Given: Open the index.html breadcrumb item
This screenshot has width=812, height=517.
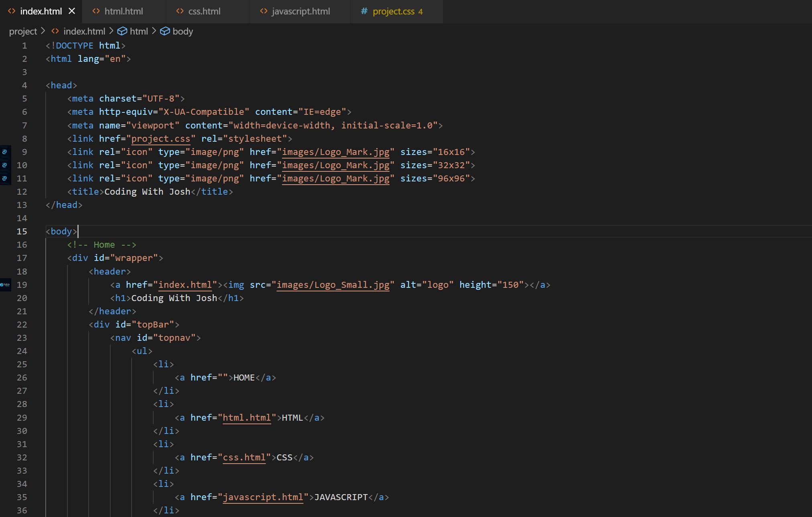Looking at the screenshot, I should pyautogui.click(x=84, y=31).
